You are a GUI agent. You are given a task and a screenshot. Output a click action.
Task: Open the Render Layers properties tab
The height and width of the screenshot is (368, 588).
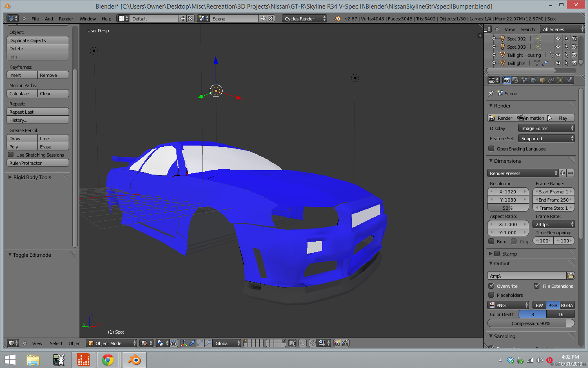coord(515,80)
